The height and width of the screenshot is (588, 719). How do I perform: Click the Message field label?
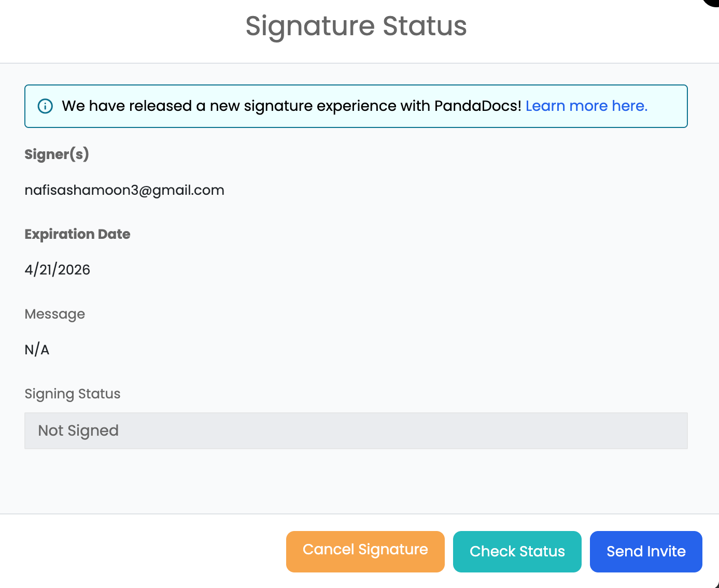(55, 314)
